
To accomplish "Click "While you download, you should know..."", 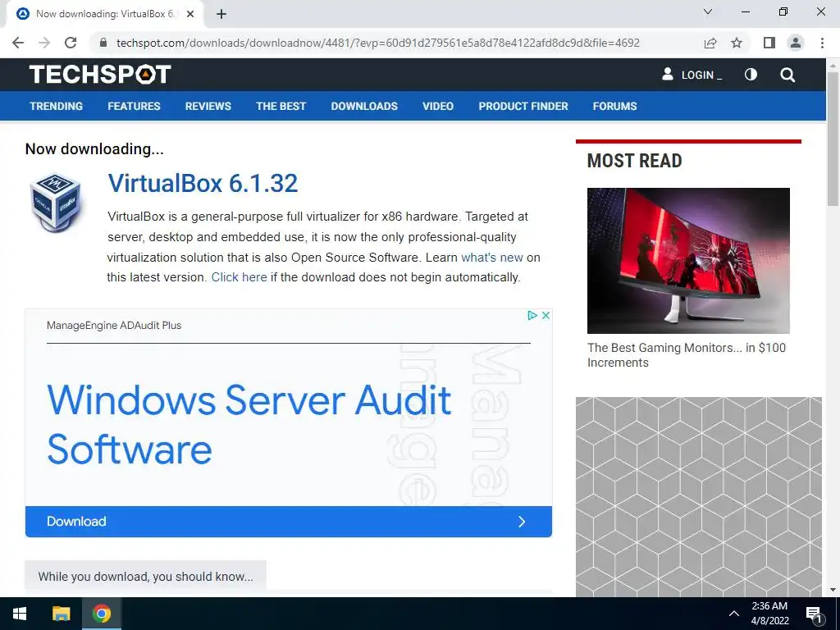I will coord(145,577).
